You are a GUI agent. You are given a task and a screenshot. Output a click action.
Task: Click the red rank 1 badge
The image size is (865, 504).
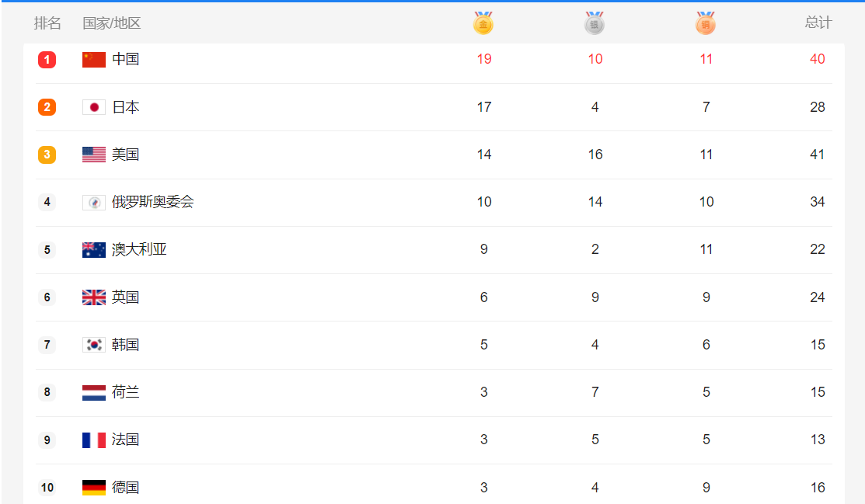click(x=47, y=60)
